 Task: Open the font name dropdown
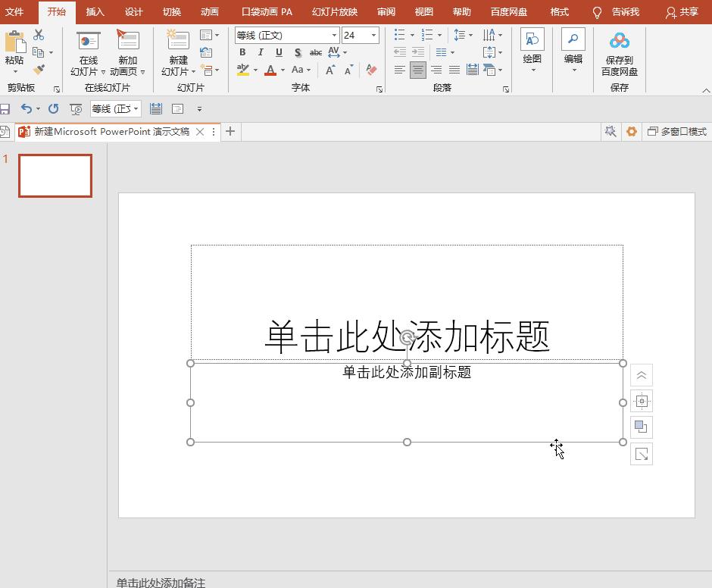pyautogui.click(x=333, y=35)
